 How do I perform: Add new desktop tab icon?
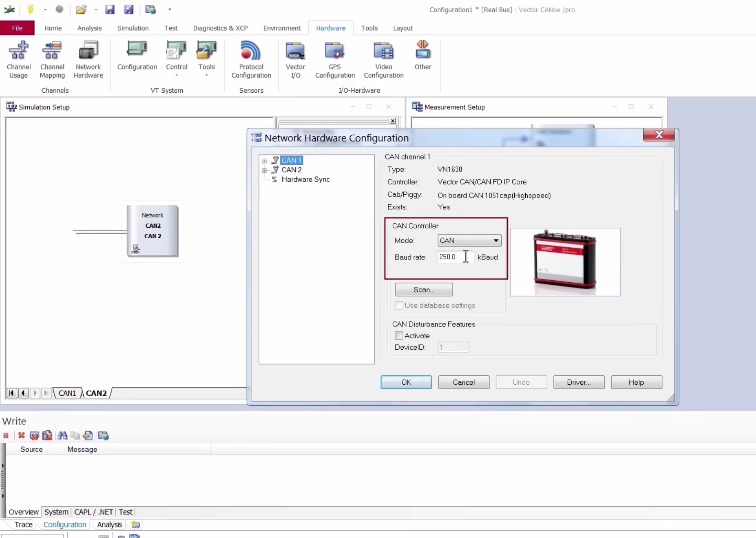click(x=135, y=525)
